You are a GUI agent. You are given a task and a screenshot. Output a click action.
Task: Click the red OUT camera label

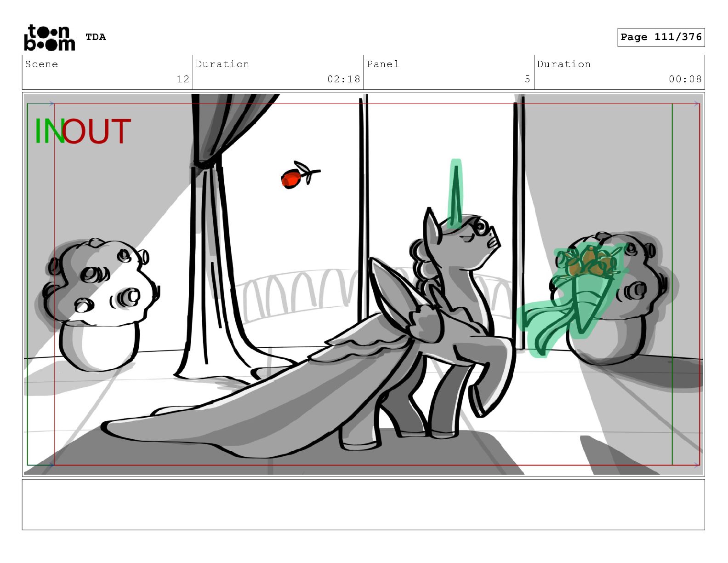[x=97, y=131]
